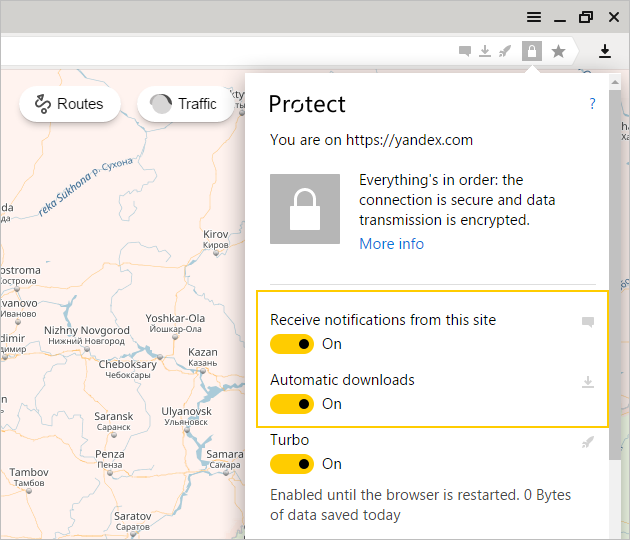Open Protect help via the question mark
630x540 pixels.
coord(592,104)
